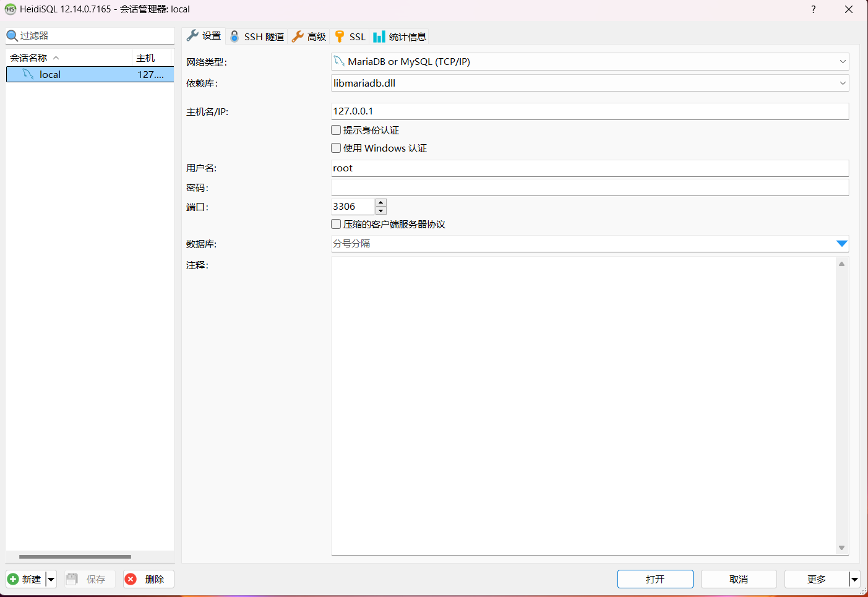Click into the 用户名 field showing root
The height and width of the screenshot is (597, 868).
tap(590, 168)
